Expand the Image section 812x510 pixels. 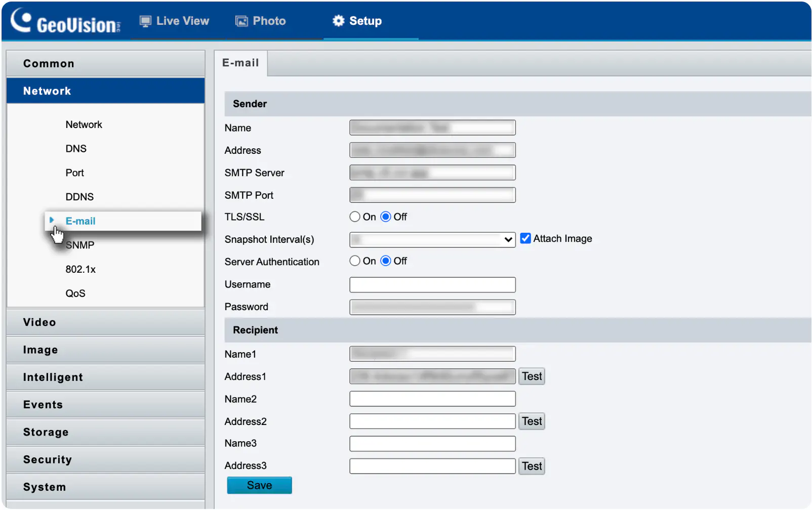(106, 350)
